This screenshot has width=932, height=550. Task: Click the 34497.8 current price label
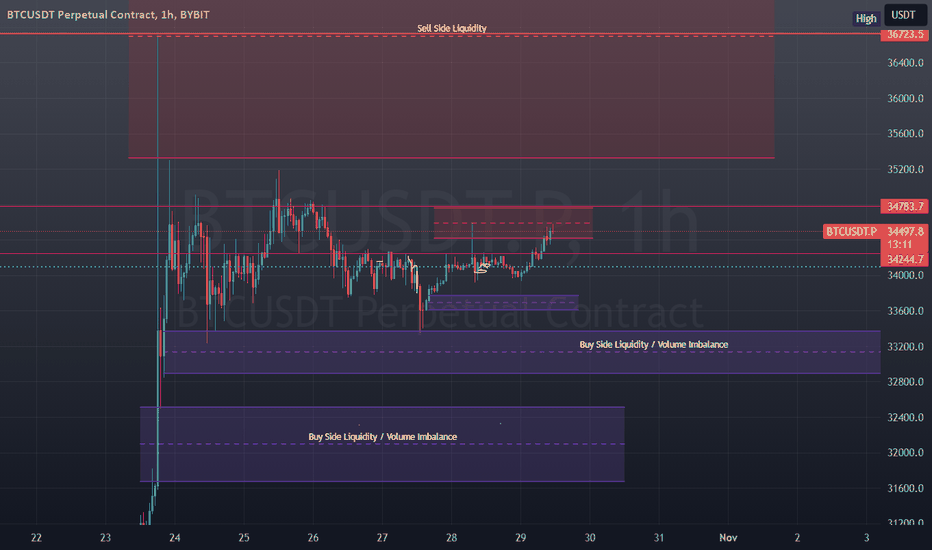905,231
